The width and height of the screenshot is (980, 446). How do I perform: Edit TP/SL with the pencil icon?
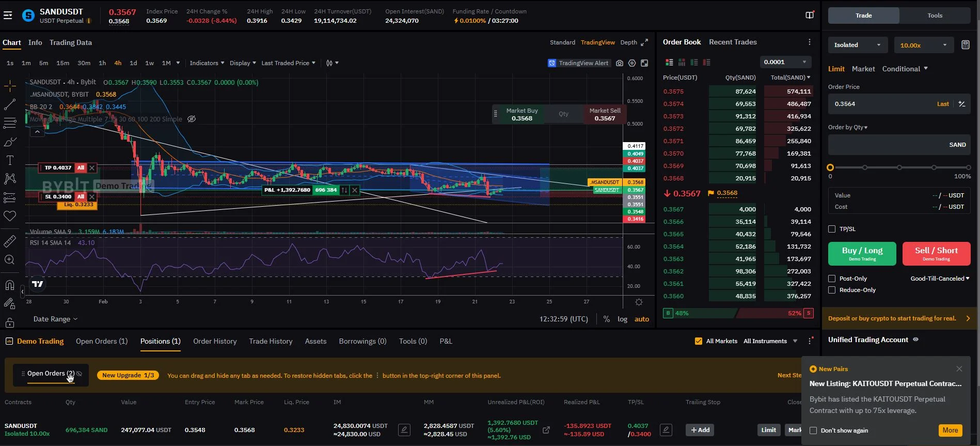coord(666,430)
